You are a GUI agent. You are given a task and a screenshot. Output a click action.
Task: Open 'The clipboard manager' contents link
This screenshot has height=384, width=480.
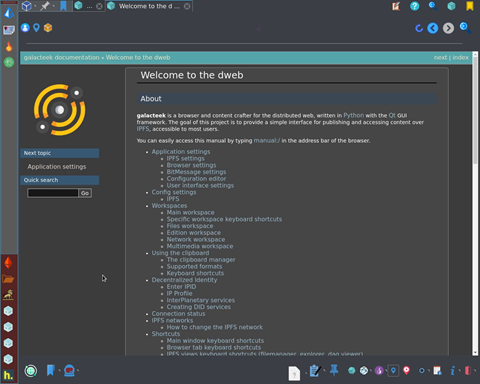(201, 260)
